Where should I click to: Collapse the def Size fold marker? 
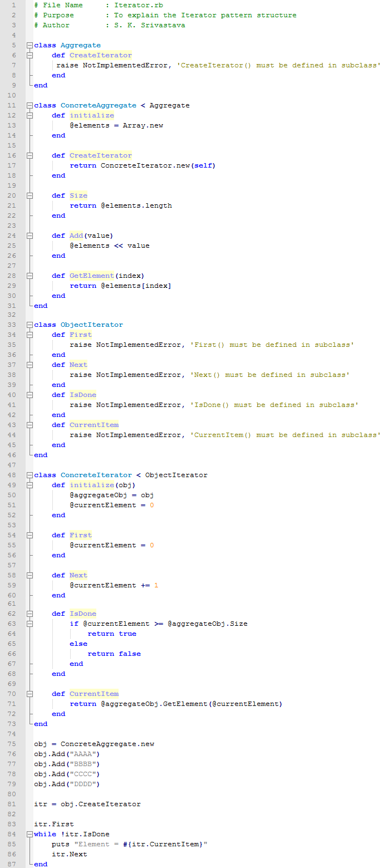coord(29,196)
